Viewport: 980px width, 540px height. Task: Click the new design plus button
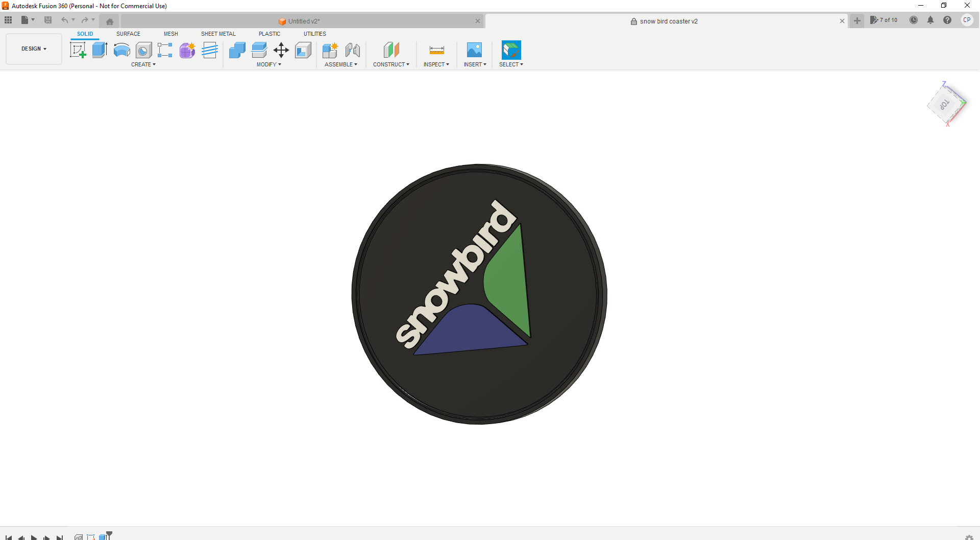pyautogui.click(x=857, y=21)
